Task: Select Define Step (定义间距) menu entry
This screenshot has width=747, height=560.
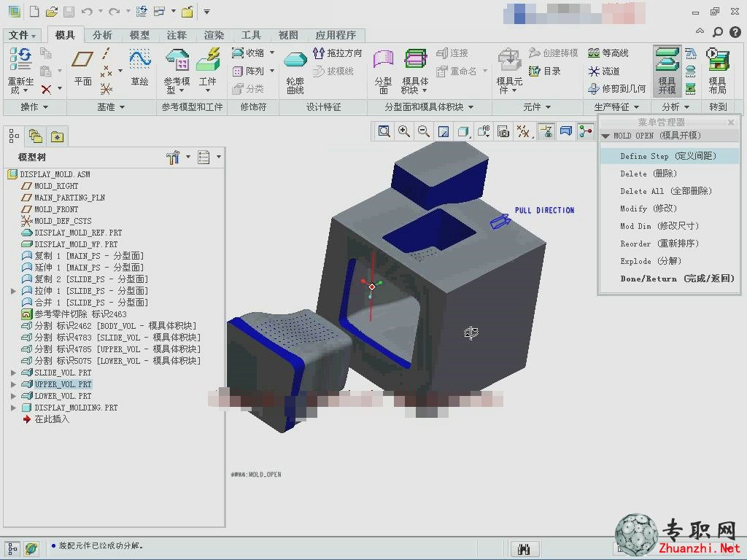Action: [x=669, y=156]
